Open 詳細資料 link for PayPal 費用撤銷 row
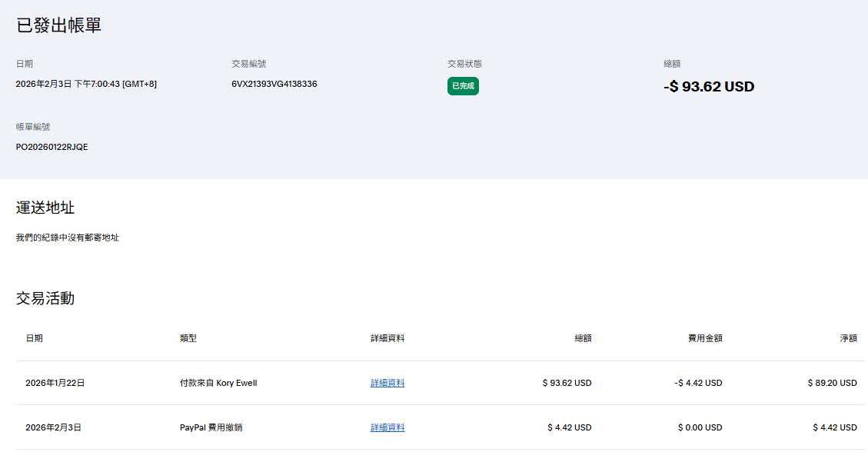 coord(387,427)
